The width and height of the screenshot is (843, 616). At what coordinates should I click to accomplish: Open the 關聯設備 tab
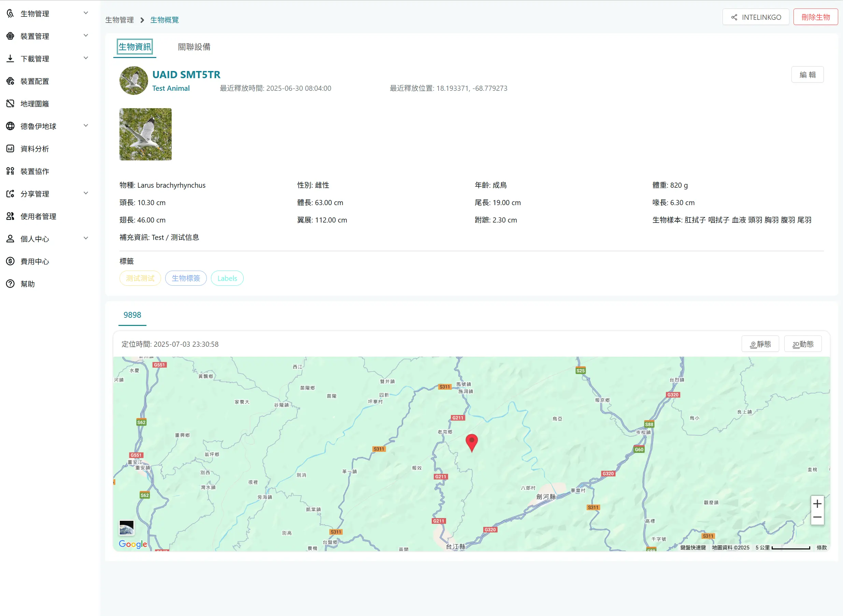(x=194, y=47)
